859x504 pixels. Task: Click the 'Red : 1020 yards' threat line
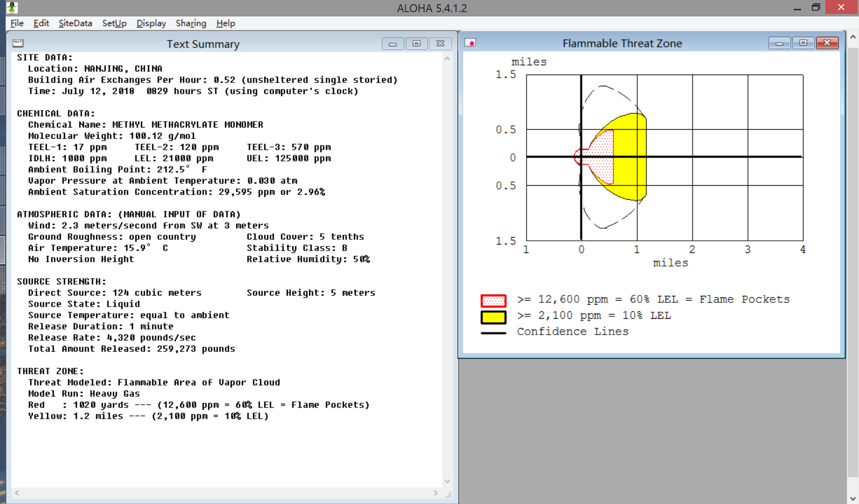click(199, 405)
